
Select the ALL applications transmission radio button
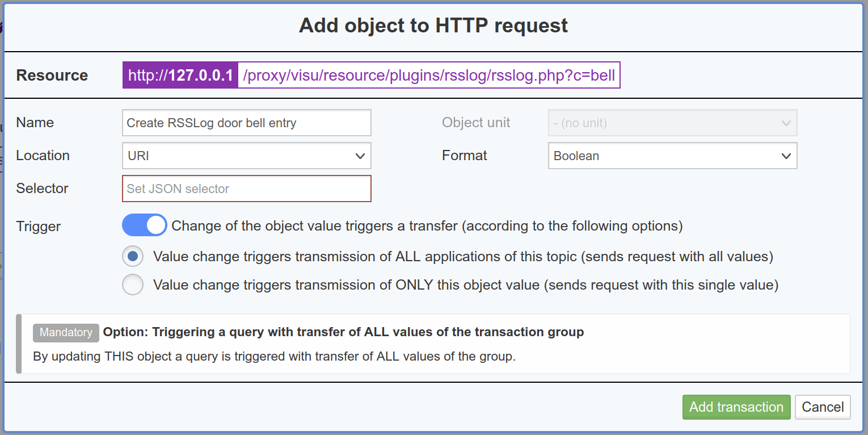(x=133, y=257)
